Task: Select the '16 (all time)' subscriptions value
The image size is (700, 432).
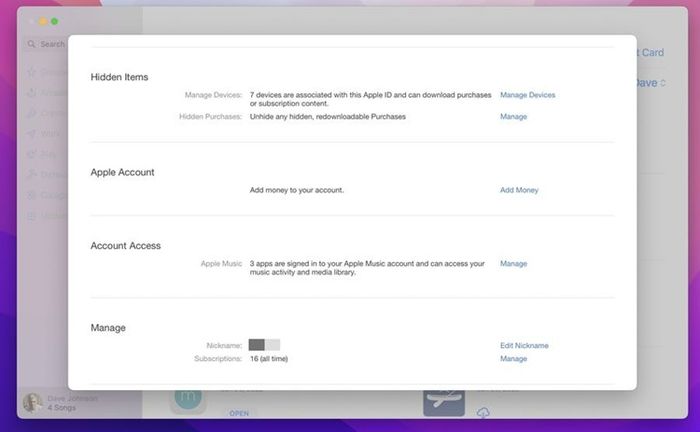Action: (x=269, y=359)
